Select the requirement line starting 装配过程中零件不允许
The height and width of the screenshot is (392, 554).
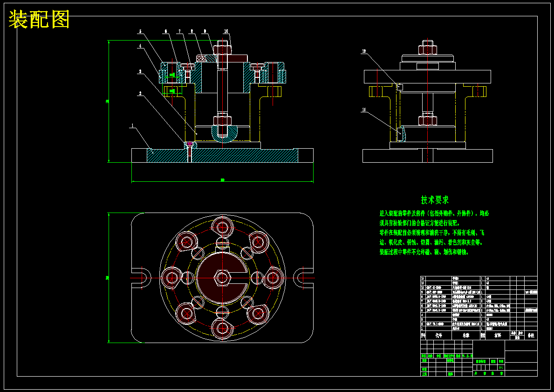point(424,252)
